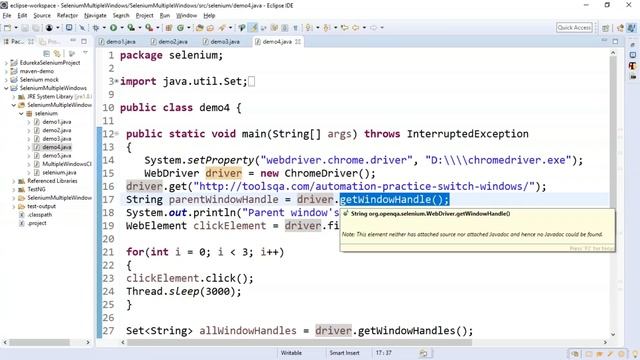This screenshot has width=640, height=360.
Task: Click the Writable status bar entry
Action: tap(291, 353)
